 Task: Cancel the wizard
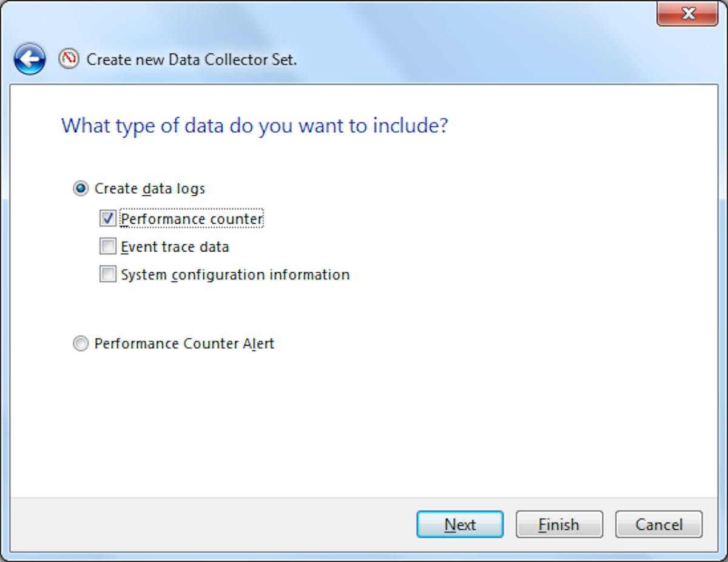[659, 524]
